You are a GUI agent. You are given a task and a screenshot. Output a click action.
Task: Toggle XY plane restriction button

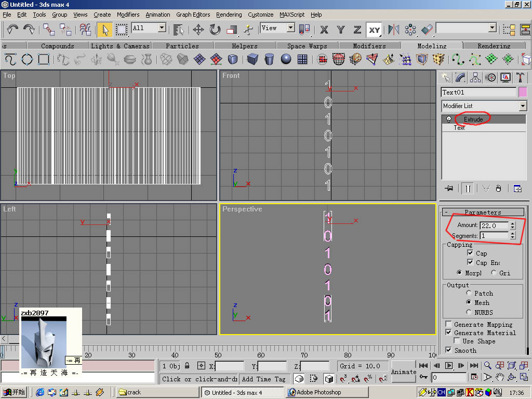click(x=374, y=30)
